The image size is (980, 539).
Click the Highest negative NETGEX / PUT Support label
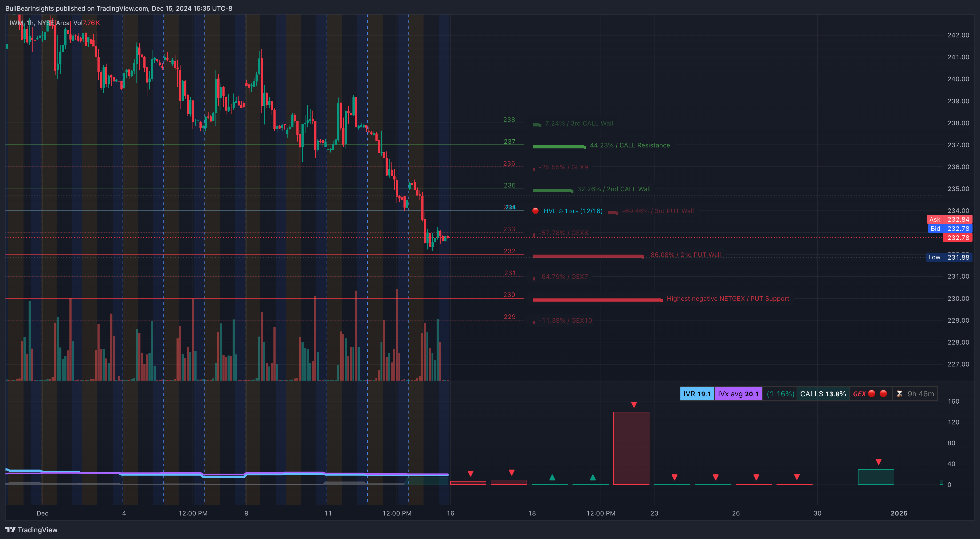click(728, 298)
